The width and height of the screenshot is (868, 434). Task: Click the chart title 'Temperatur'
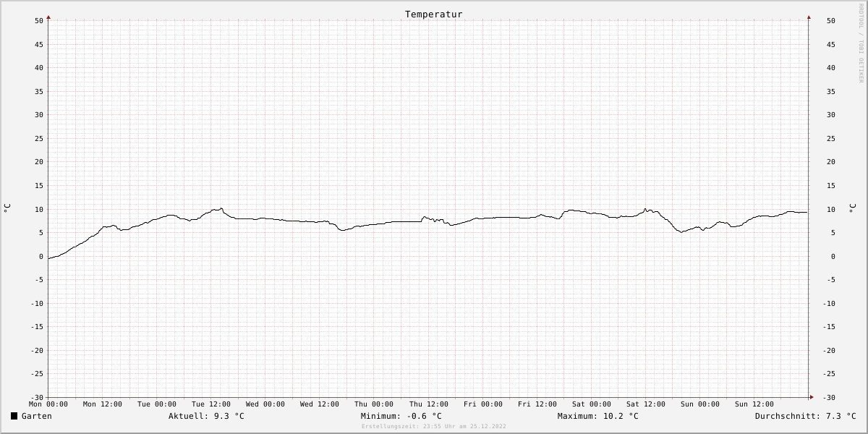pos(434,14)
